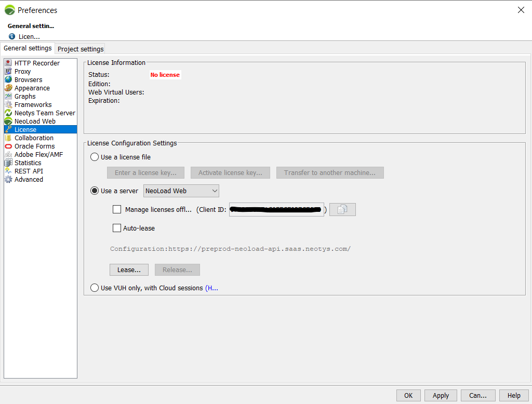The image size is (532, 404).
Task: Click the Apply button
Action: (441, 396)
